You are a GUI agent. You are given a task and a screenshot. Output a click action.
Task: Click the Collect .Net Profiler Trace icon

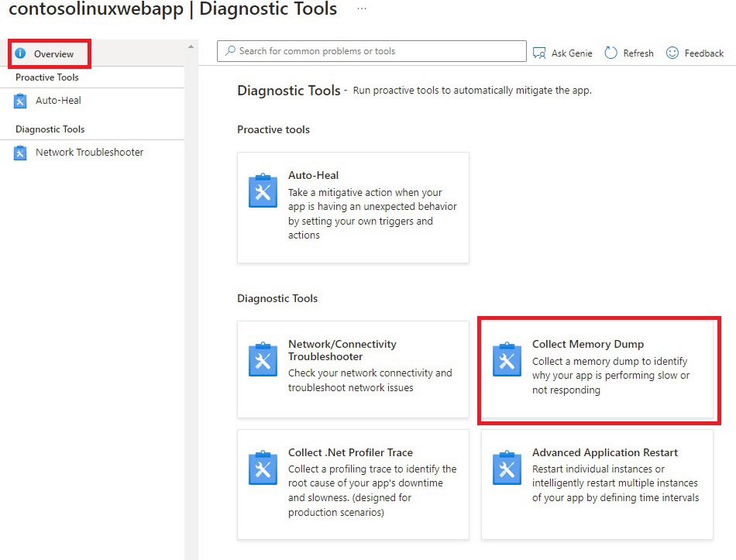[x=263, y=469]
